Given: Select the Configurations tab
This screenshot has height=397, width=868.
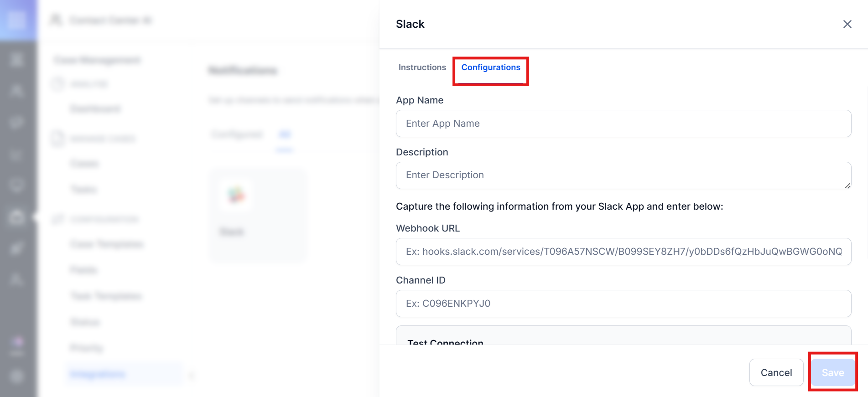Looking at the screenshot, I should [490, 67].
